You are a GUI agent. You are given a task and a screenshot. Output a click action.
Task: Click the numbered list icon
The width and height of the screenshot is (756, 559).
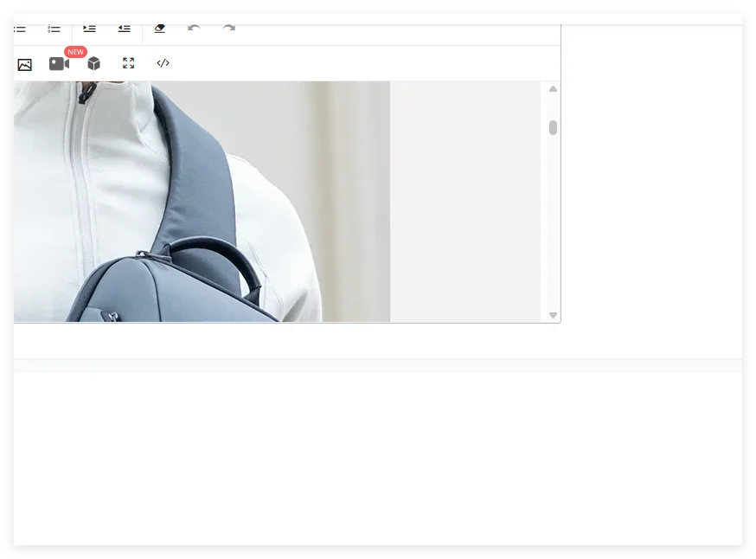pos(54,29)
